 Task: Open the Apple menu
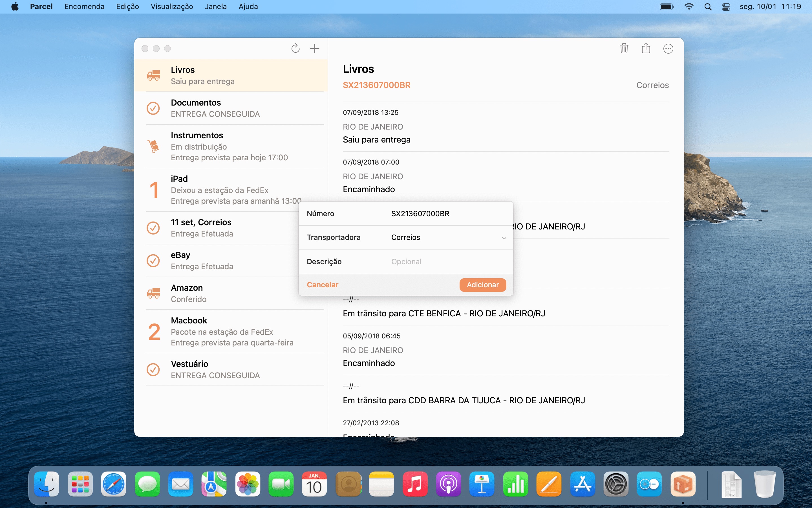[x=15, y=7]
